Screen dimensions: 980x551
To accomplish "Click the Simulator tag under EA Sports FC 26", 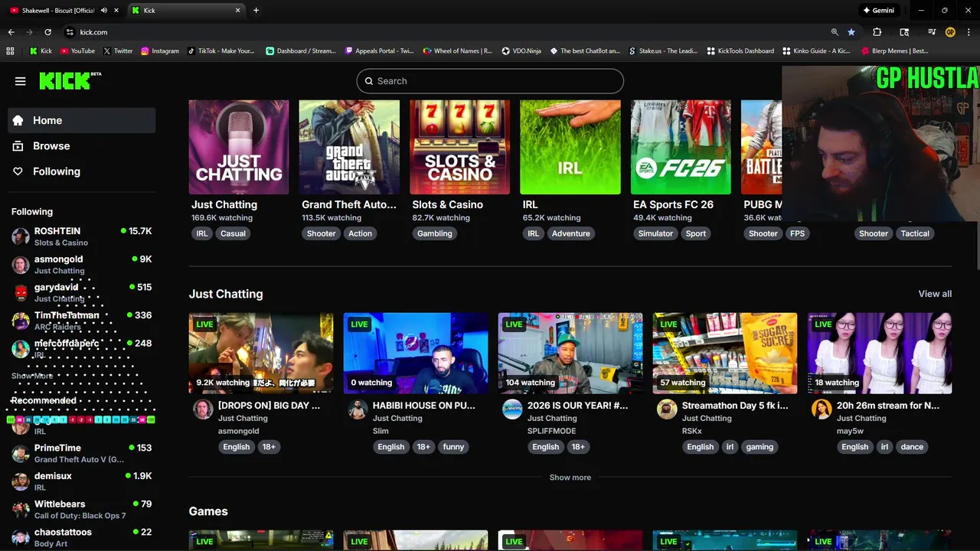I will pos(655,233).
